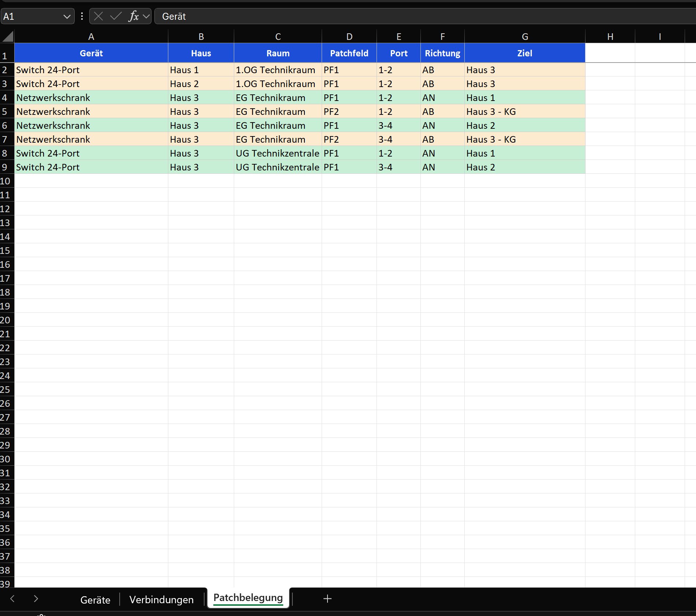Click the Name Box showing A1

tap(31, 16)
